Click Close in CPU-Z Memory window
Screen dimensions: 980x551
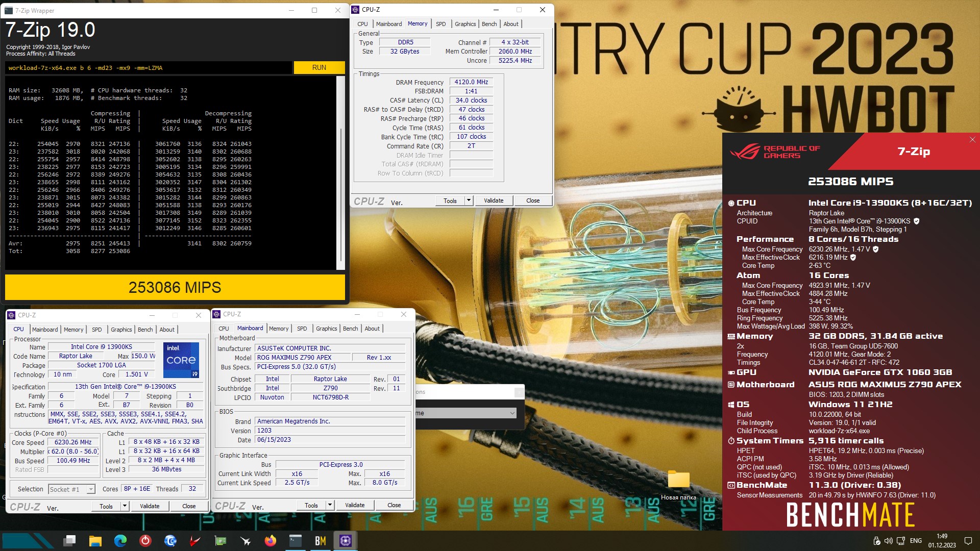(x=533, y=201)
